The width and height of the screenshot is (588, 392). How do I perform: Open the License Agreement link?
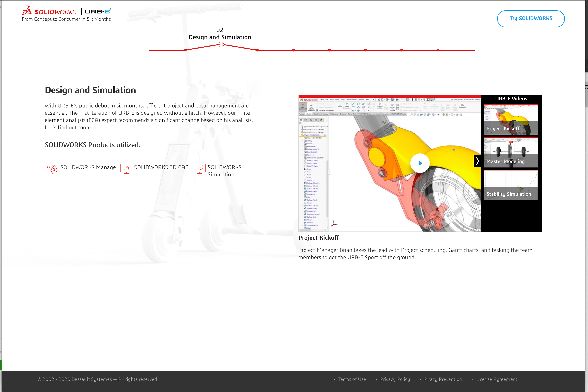(497, 379)
